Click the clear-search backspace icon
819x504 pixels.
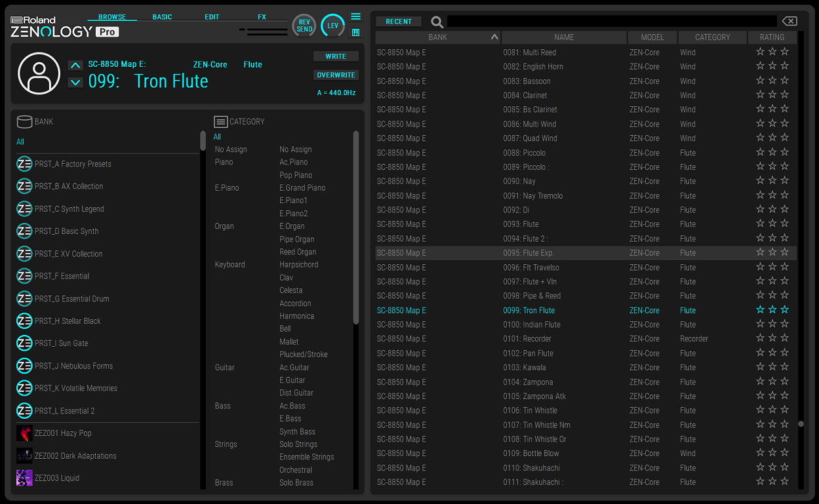[789, 20]
